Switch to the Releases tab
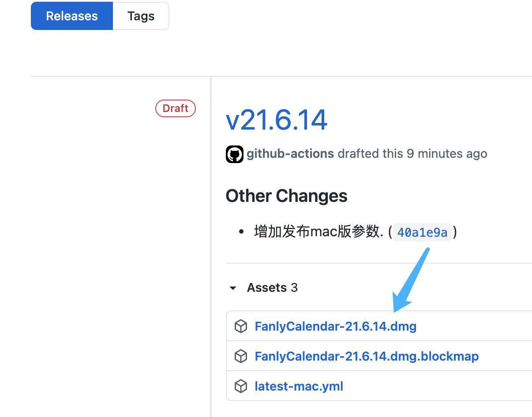 [72, 16]
